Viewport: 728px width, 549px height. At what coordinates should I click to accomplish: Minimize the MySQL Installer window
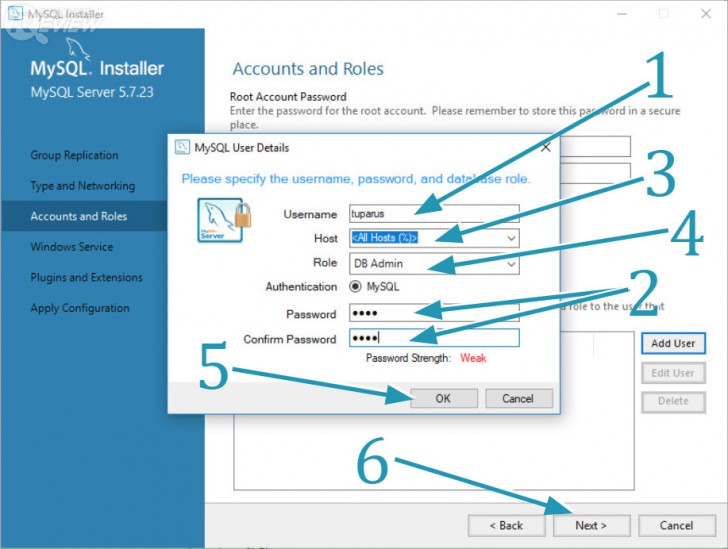[622, 14]
